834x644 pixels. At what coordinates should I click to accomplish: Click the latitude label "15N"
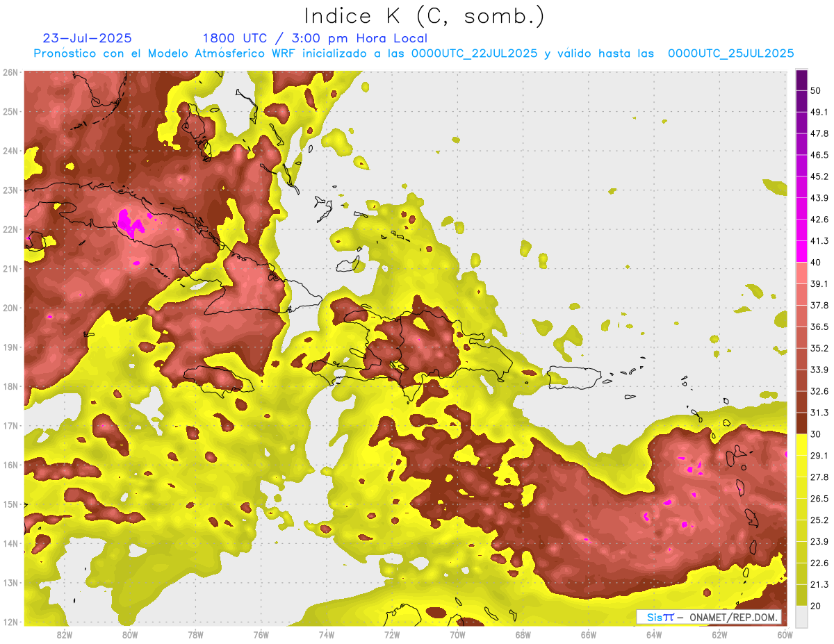coord(10,504)
